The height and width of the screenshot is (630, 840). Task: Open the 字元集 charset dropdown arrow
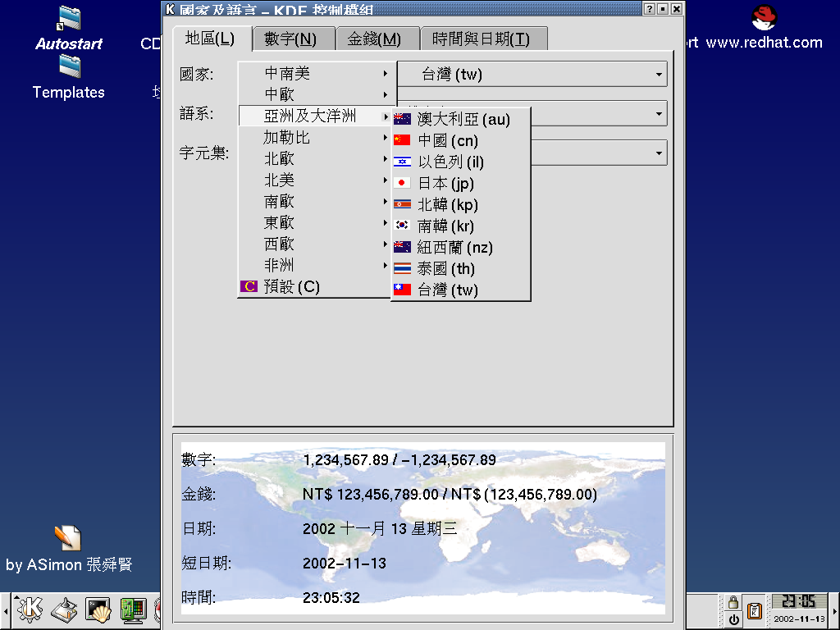pos(659,153)
